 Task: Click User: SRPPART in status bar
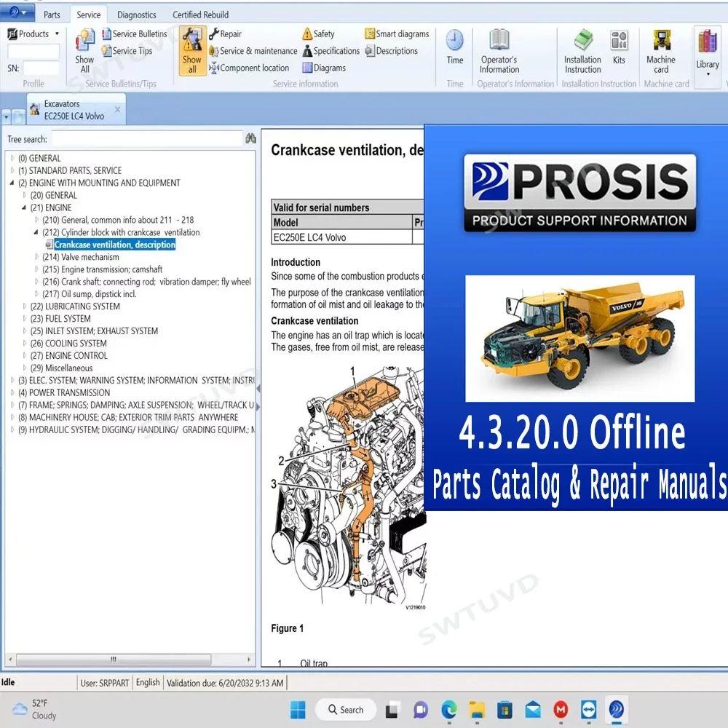(104, 683)
